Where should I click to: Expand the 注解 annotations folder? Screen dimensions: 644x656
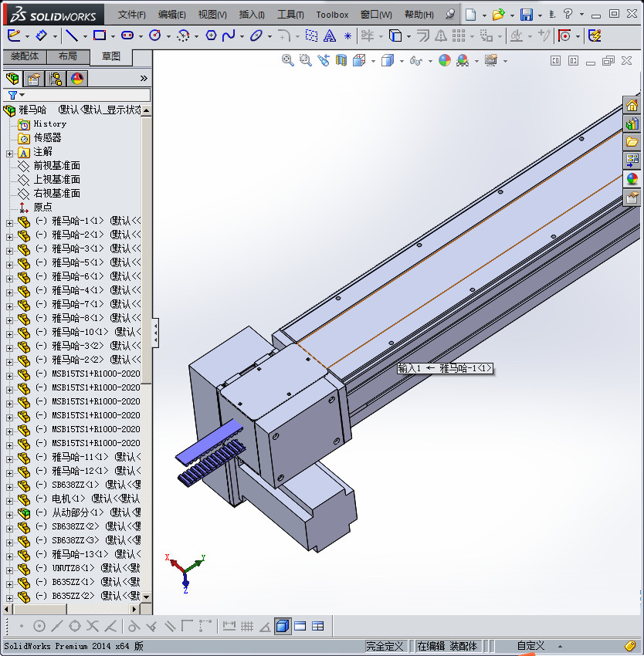coord(9,154)
